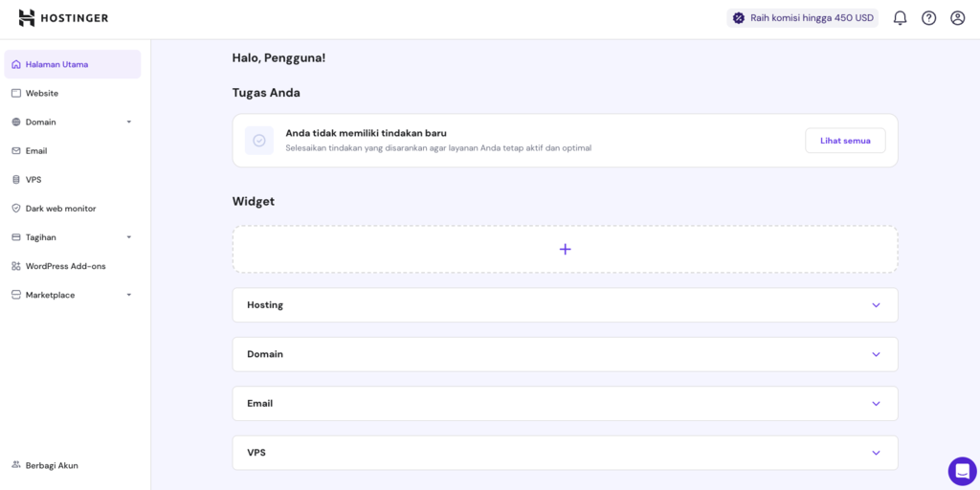Image resolution: width=980 pixels, height=490 pixels.
Task: Add a new widget with plus
Action: pyautogui.click(x=565, y=249)
